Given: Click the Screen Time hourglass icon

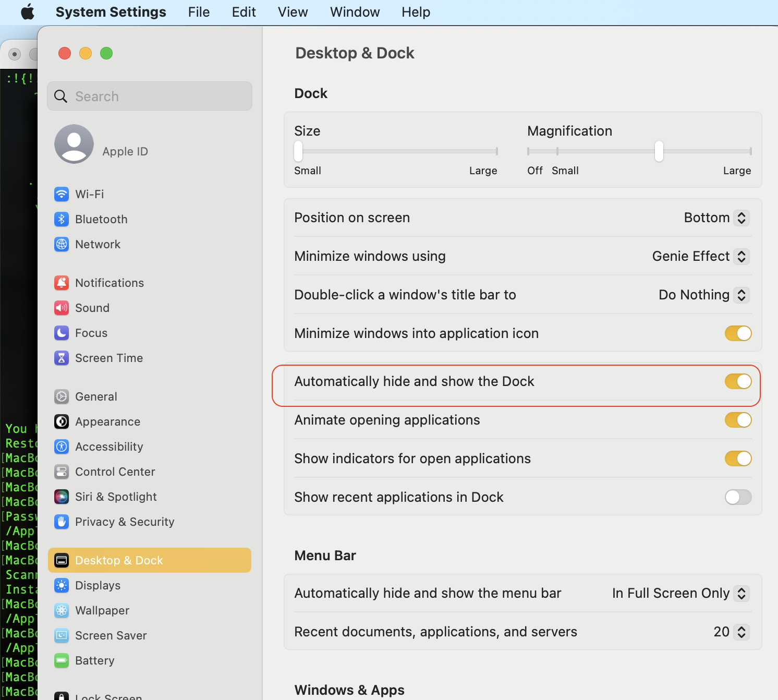Looking at the screenshot, I should 62,358.
